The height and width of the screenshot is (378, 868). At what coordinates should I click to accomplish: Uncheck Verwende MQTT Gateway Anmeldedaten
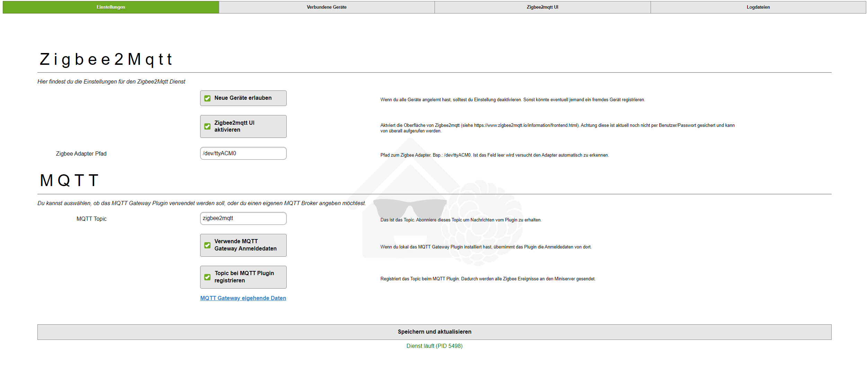207,245
